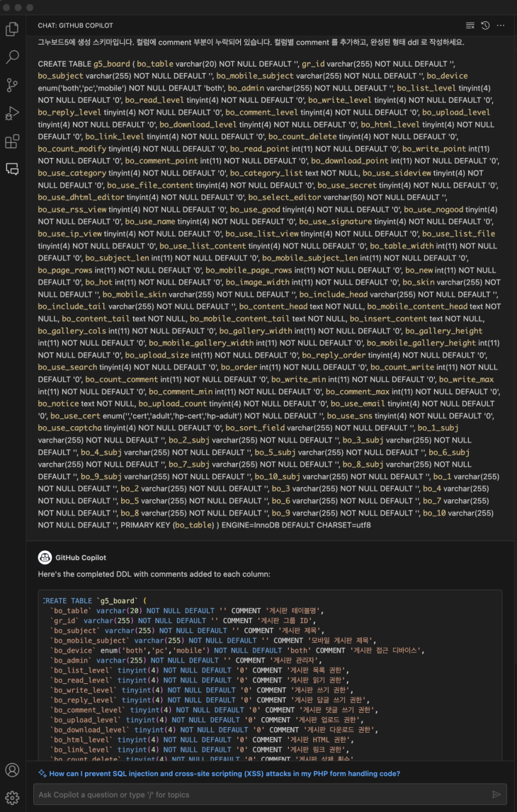Open the Manage settings gear
This screenshot has height=812, width=517.
pos(12,798)
